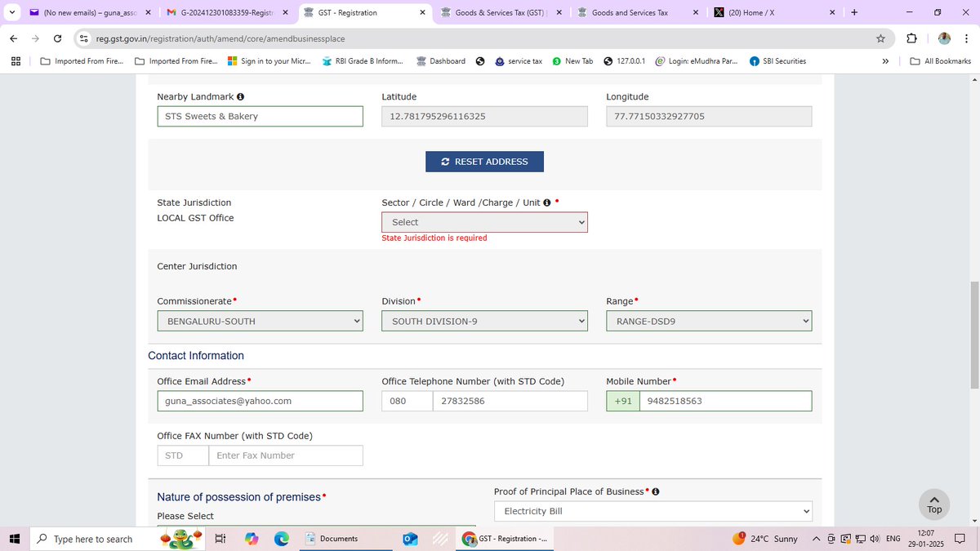Viewport: 980px width, 551px height.
Task: Open the Range dropdown RANGE-DSD9
Action: [x=709, y=321]
